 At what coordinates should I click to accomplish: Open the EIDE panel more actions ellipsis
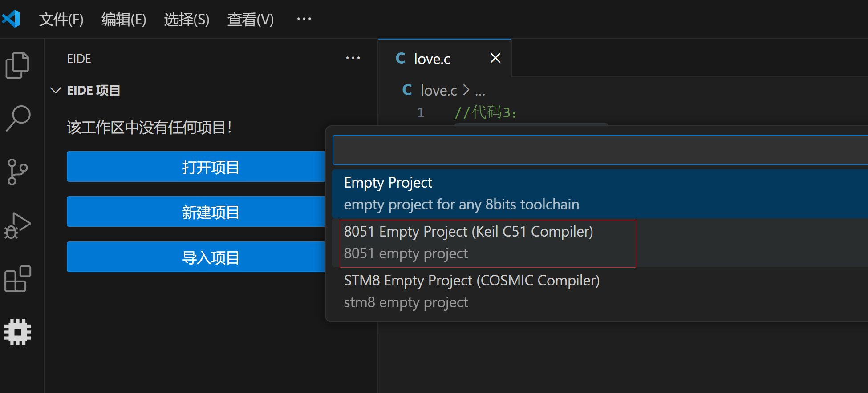pyautogui.click(x=353, y=58)
